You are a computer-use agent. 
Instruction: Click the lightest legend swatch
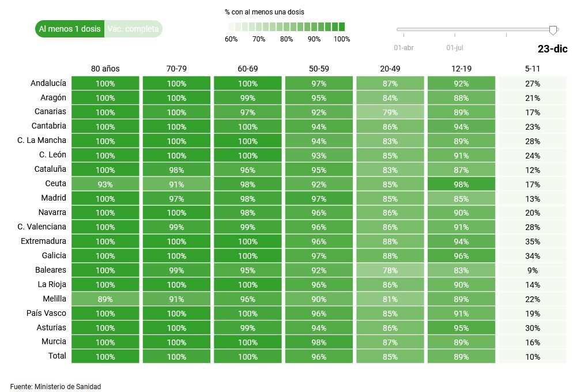tap(231, 27)
